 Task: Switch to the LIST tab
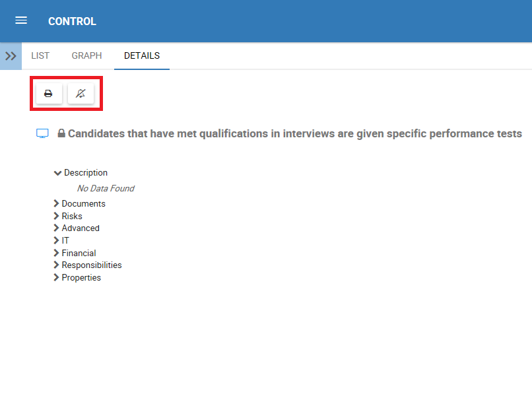coord(40,56)
